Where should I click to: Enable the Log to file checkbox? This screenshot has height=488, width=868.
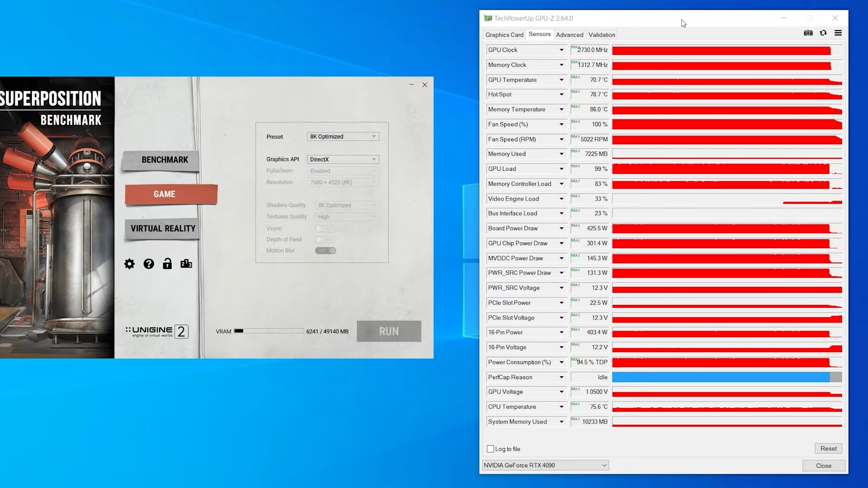[491, 449]
